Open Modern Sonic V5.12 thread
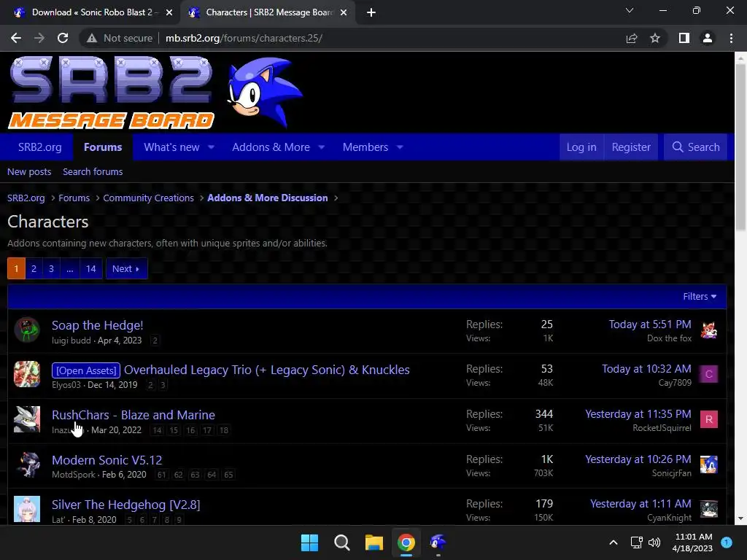The width and height of the screenshot is (747, 560). [107, 460]
